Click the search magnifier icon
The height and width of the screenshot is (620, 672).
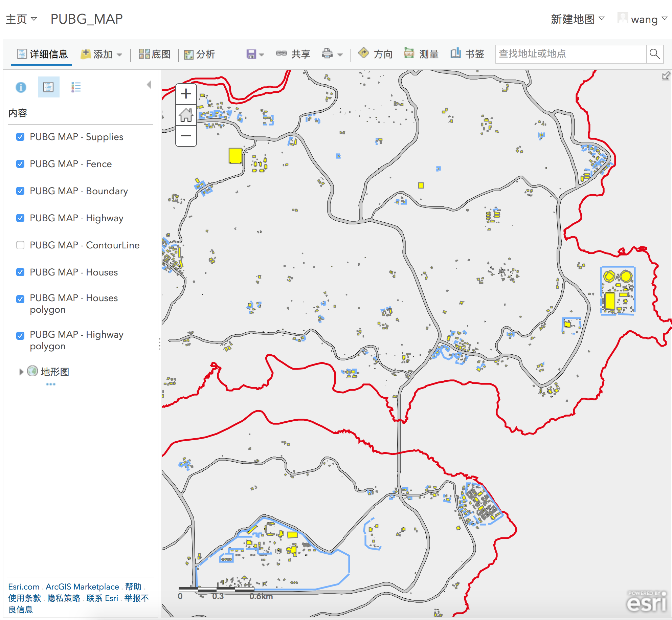[654, 54]
